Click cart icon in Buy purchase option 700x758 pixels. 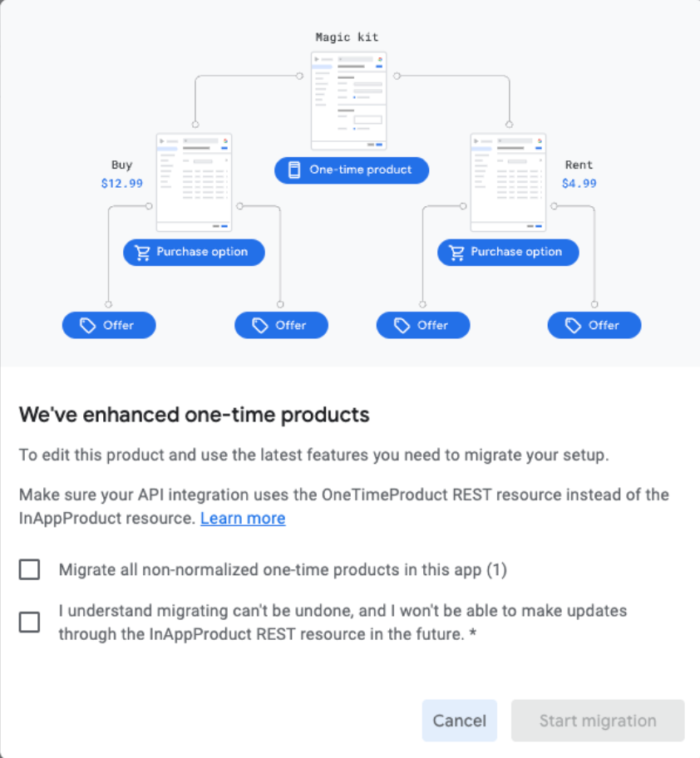[x=142, y=253]
